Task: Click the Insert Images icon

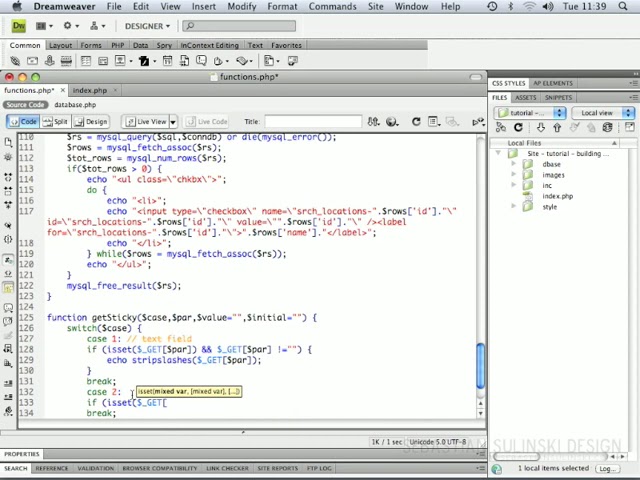Action: coord(120,61)
